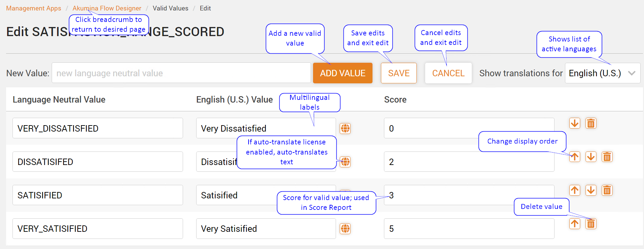This screenshot has height=249, width=644.
Task: Edit the DISSATISIFED language neutral field
Action: click(x=98, y=161)
